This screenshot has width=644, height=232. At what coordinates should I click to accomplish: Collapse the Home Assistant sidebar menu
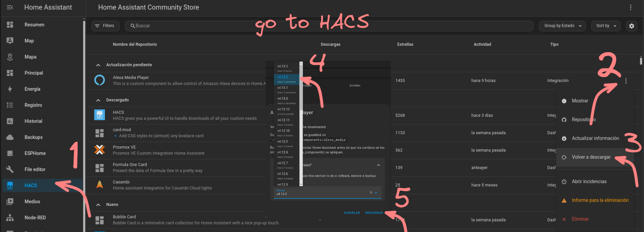[x=10, y=7]
